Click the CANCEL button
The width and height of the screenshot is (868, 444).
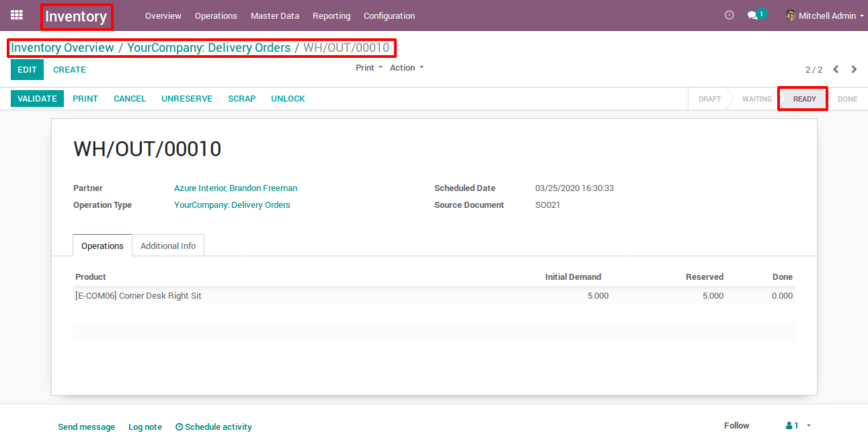click(x=130, y=98)
